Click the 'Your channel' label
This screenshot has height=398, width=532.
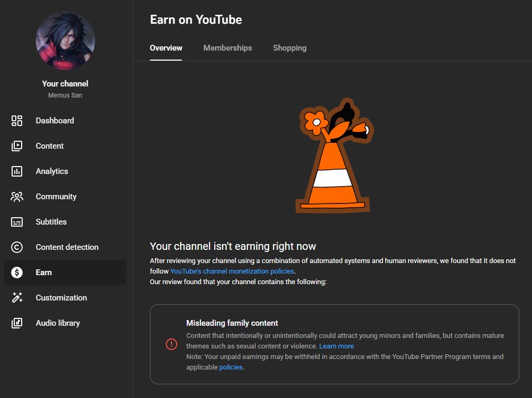coord(65,84)
